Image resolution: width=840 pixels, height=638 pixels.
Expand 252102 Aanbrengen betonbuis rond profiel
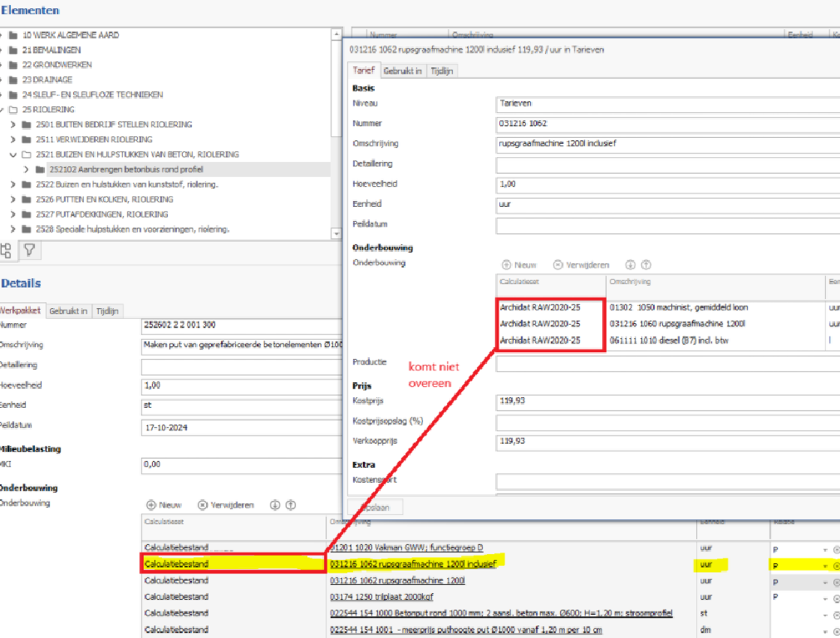click(27, 169)
